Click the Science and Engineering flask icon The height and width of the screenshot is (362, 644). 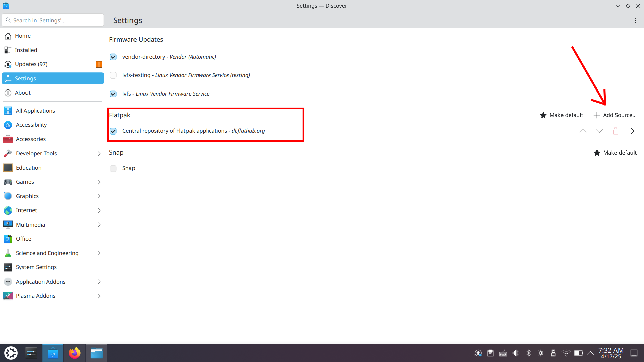(x=8, y=253)
